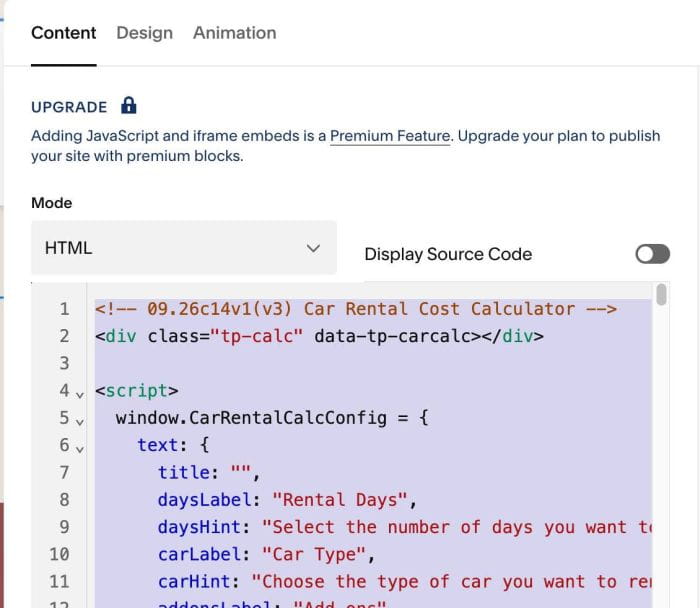Viewport: 700px width, 608px height.
Task: Click the Car Rental Cost Calculator comment line
Action: [356, 309]
